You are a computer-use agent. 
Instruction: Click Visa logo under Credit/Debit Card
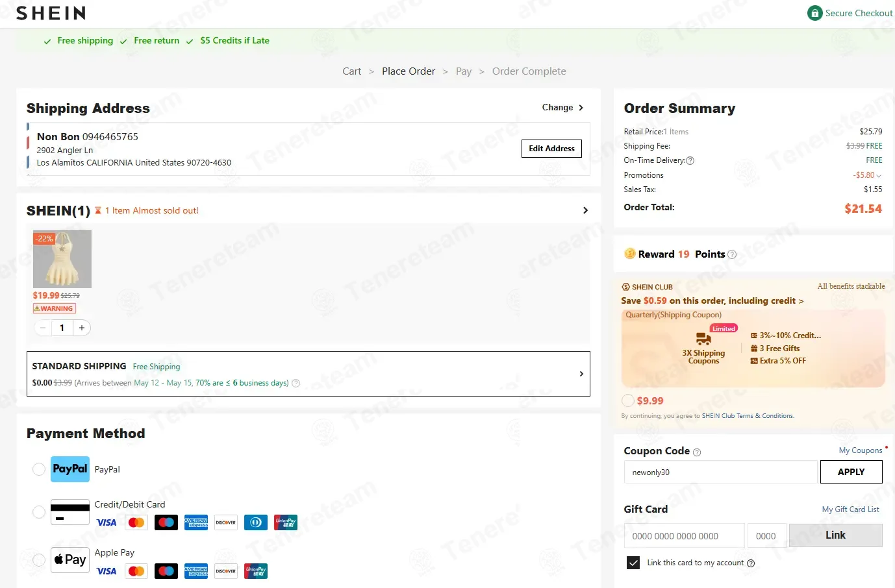107,522
